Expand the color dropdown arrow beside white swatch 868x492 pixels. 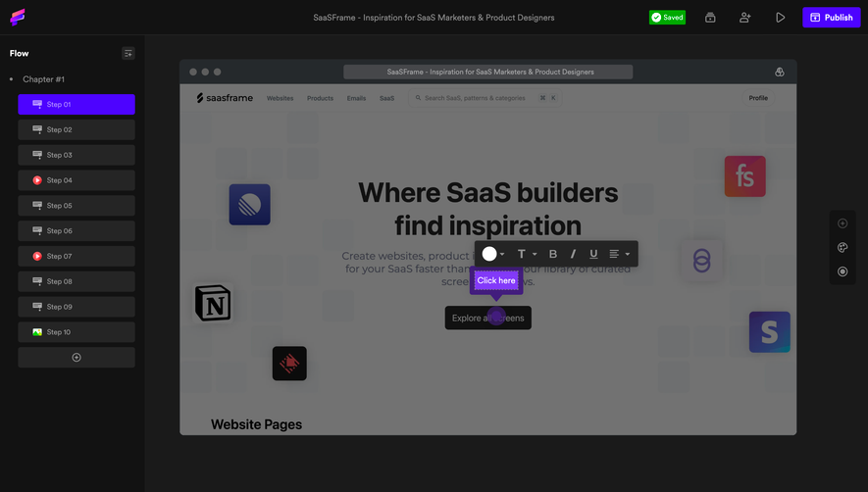pyautogui.click(x=502, y=255)
